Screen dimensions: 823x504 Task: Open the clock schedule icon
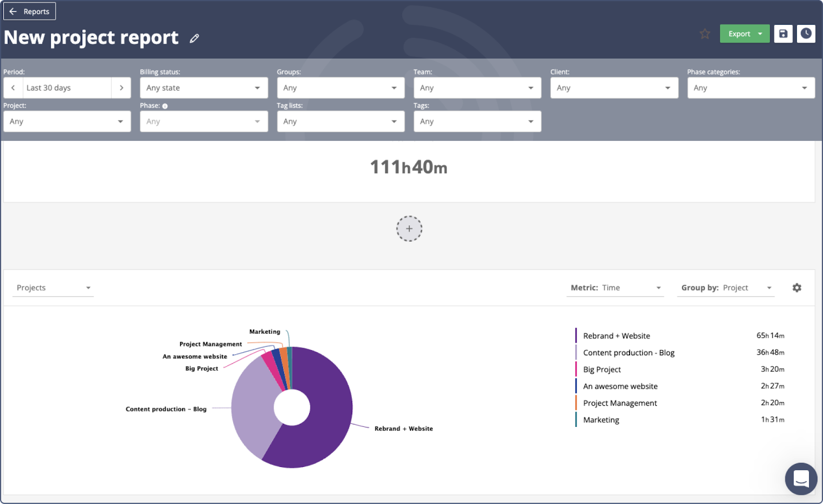[x=806, y=34]
